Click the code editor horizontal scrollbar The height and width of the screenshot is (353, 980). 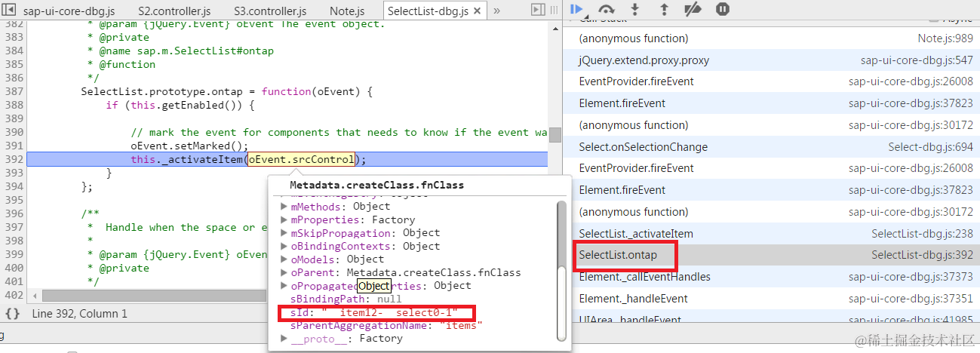click(x=153, y=296)
